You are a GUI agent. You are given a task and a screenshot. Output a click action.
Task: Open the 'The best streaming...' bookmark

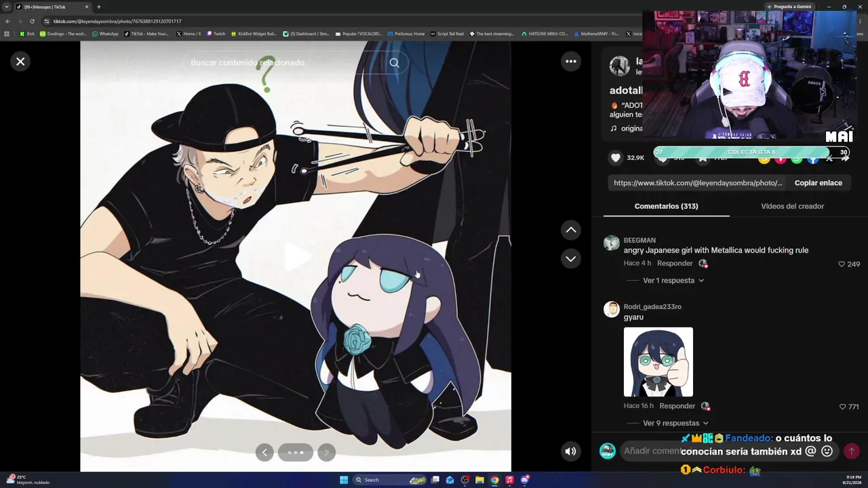point(492,33)
